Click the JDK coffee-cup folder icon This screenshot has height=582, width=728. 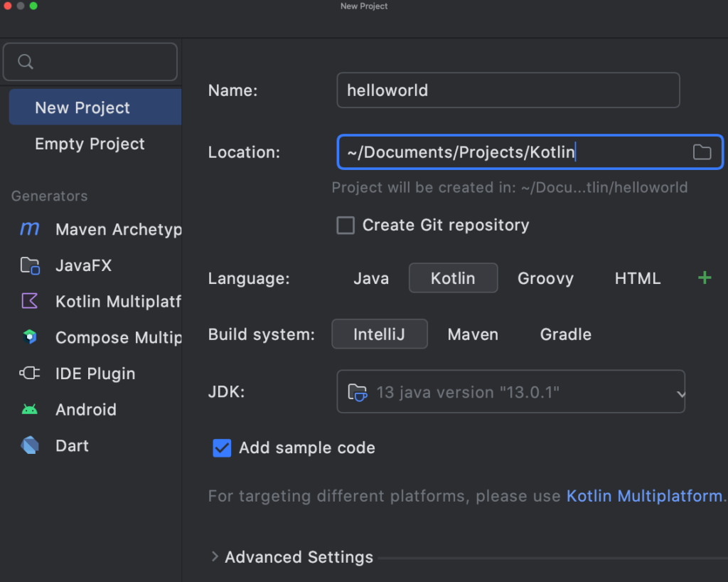tap(358, 392)
